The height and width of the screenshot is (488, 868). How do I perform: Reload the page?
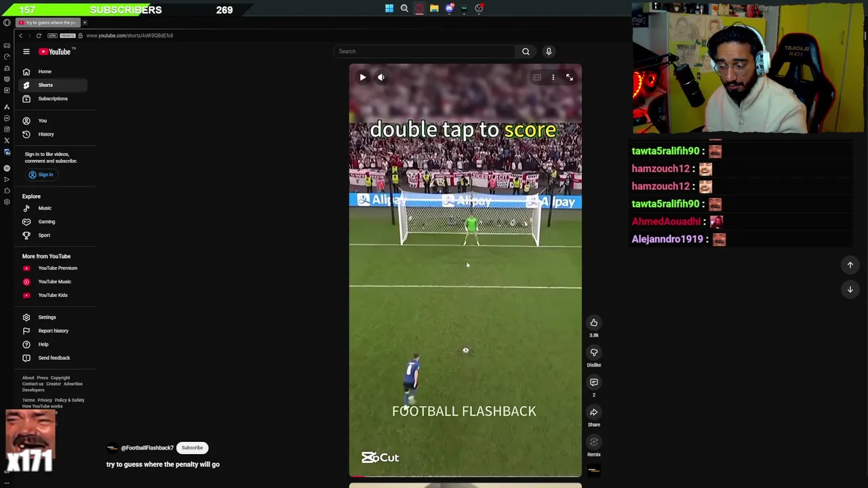[39, 35]
